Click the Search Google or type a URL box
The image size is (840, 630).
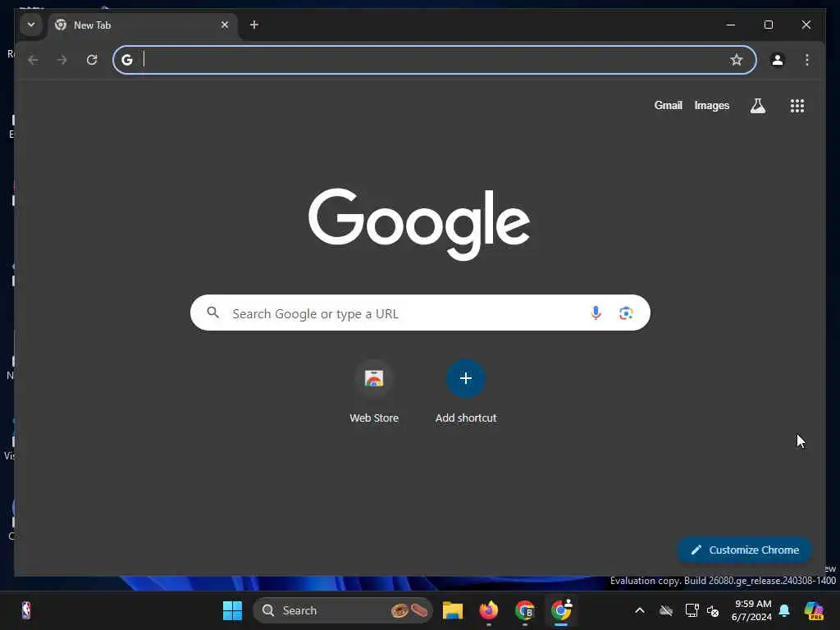click(420, 313)
